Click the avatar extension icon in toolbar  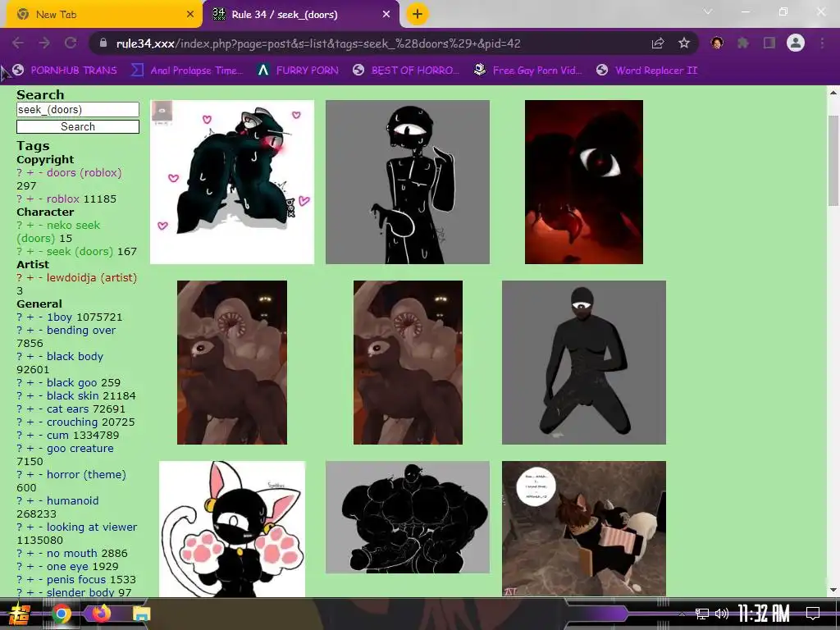pyautogui.click(x=717, y=43)
